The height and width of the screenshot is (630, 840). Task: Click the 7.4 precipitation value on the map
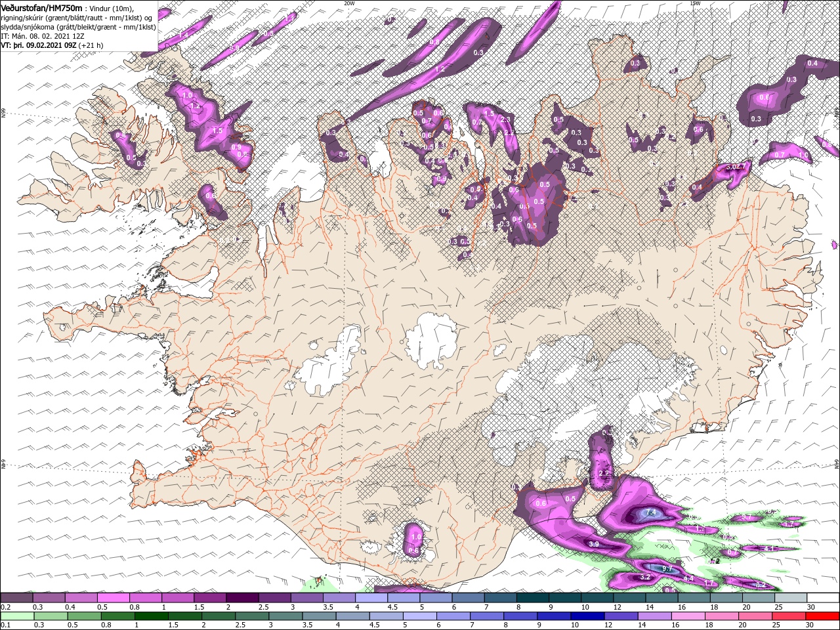651,512
